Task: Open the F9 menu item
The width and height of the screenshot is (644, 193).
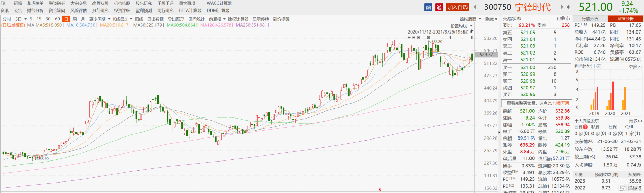Action: 3,3
